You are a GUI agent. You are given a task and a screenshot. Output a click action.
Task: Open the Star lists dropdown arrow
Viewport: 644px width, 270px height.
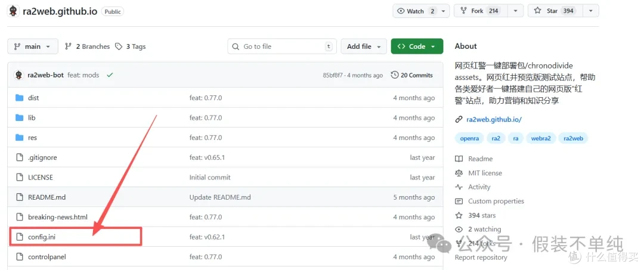[591, 11]
